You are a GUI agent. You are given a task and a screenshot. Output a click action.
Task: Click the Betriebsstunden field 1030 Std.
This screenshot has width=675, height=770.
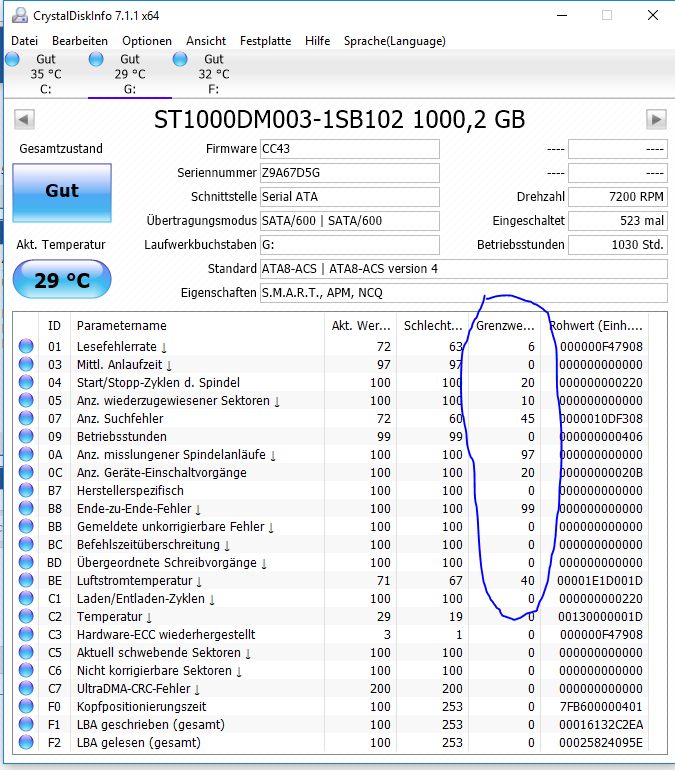618,245
